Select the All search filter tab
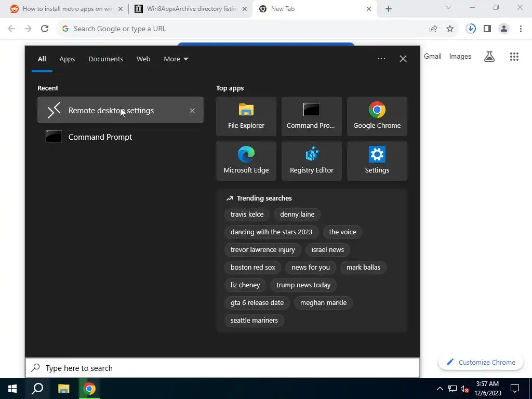Viewport: 532px width, 399px height. pos(42,59)
